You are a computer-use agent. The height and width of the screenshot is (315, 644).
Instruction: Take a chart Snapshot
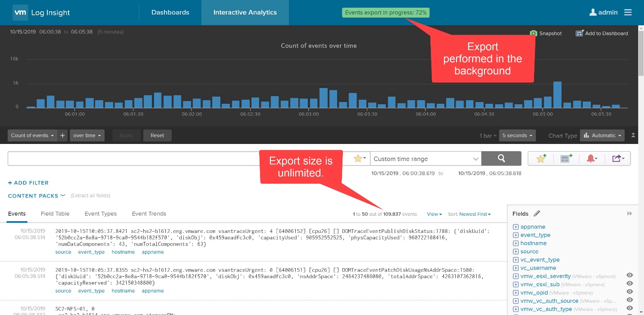(x=546, y=33)
